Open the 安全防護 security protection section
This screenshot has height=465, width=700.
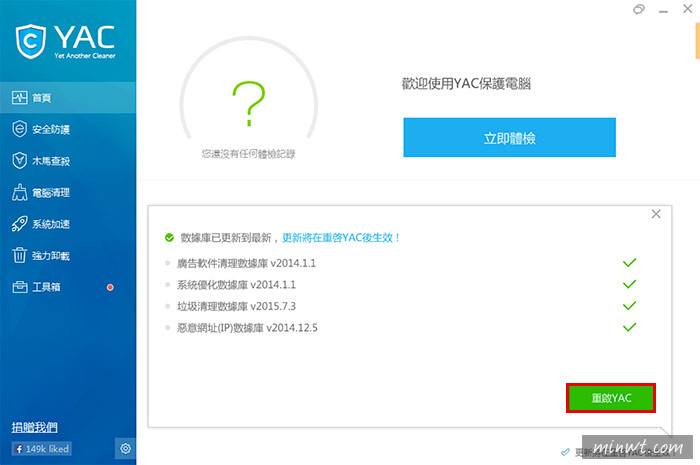pos(68,129)
